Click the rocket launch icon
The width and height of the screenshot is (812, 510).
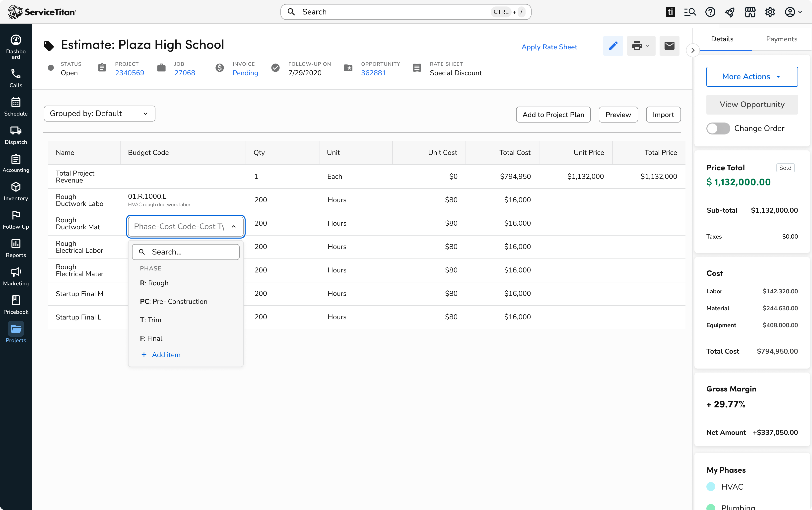tap(730, 12)
